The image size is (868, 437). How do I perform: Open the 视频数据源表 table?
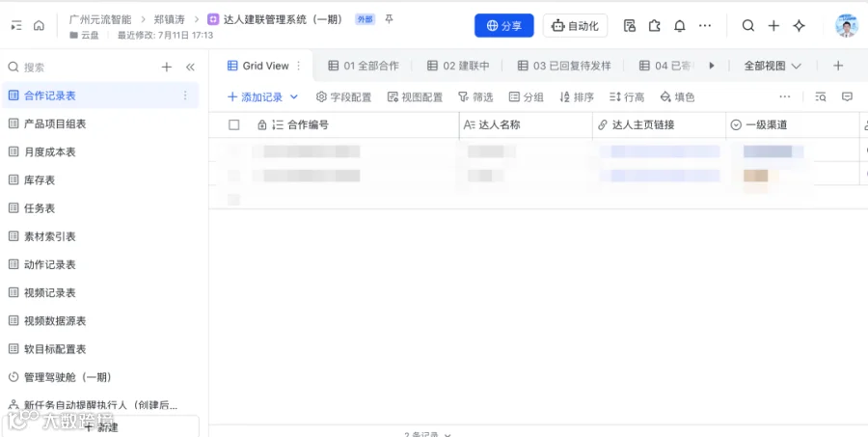[x=99, y=320]
